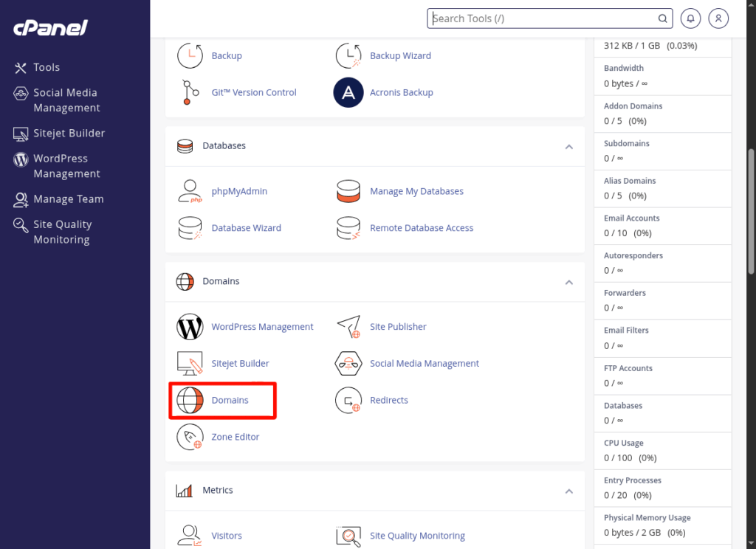Click the Acronis Backup icon

point(348,93)
